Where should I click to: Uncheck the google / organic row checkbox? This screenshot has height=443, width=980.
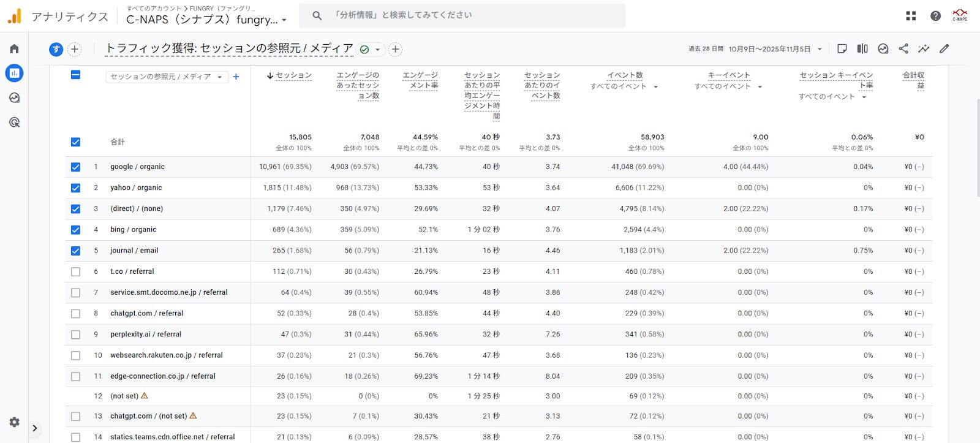pyautogui.click(x=75, y=167)
